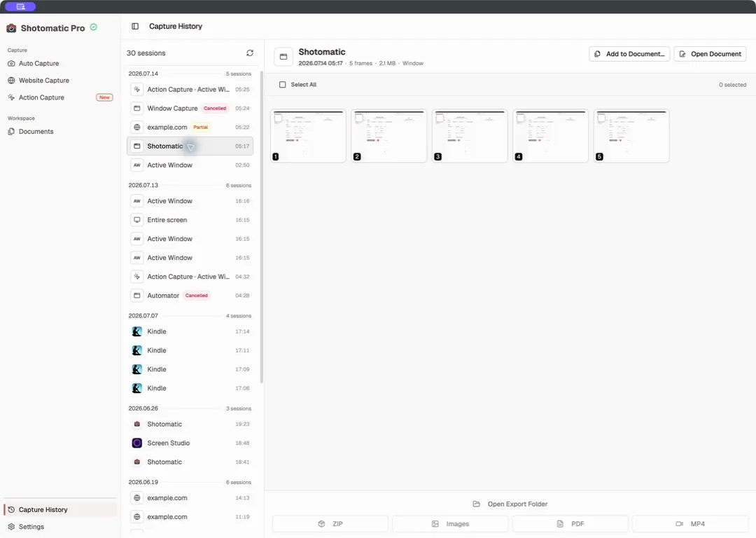Click the window icon of Automator session
The height and width of the screenshot is (538, 756).
(x=137, y=296)
